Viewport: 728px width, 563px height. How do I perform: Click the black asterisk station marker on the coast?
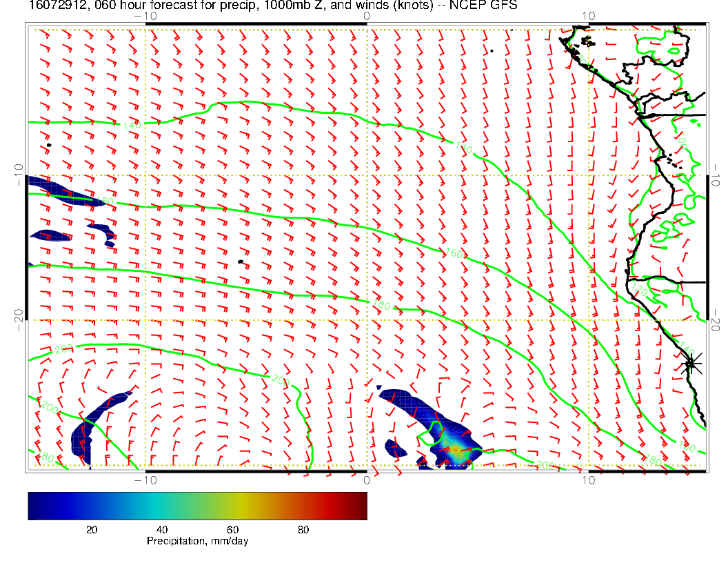pyautogui.click(x=691, y=364)
